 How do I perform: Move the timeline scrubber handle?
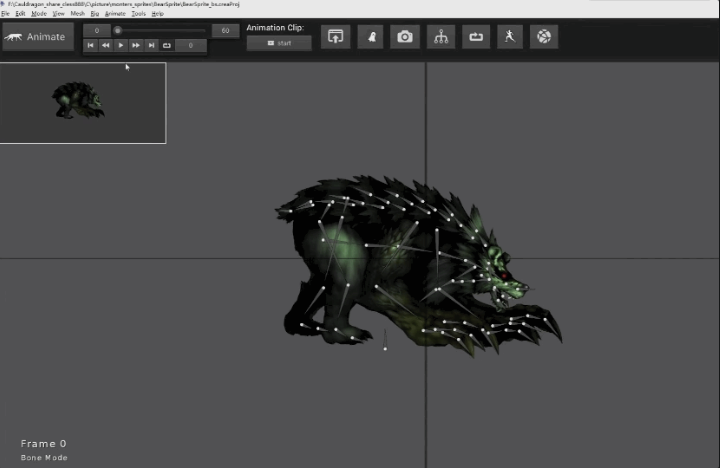(118, 30)
